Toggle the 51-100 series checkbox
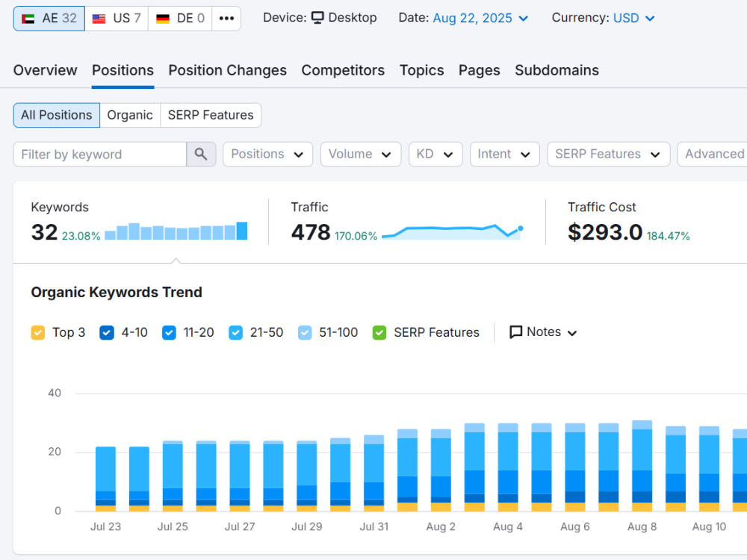This screenshot has height=560, width=747. [305, 332]
